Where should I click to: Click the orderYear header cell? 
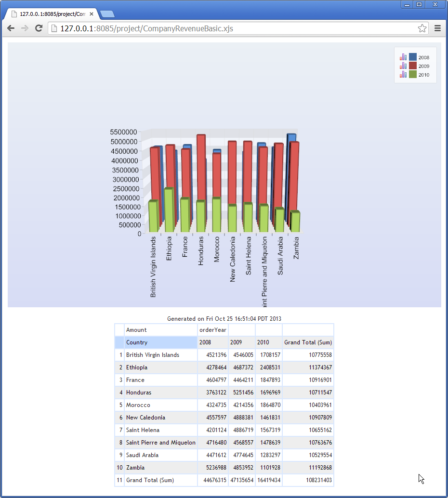(212, 329)
